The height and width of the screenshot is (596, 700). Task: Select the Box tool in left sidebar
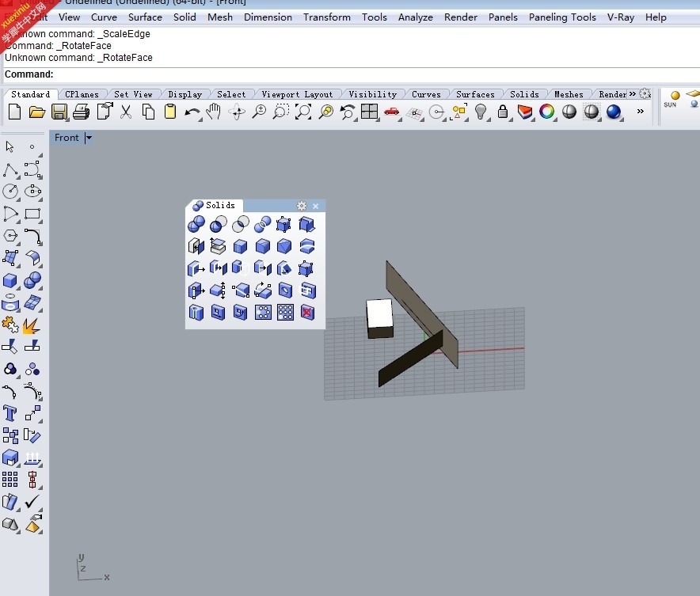10,281
